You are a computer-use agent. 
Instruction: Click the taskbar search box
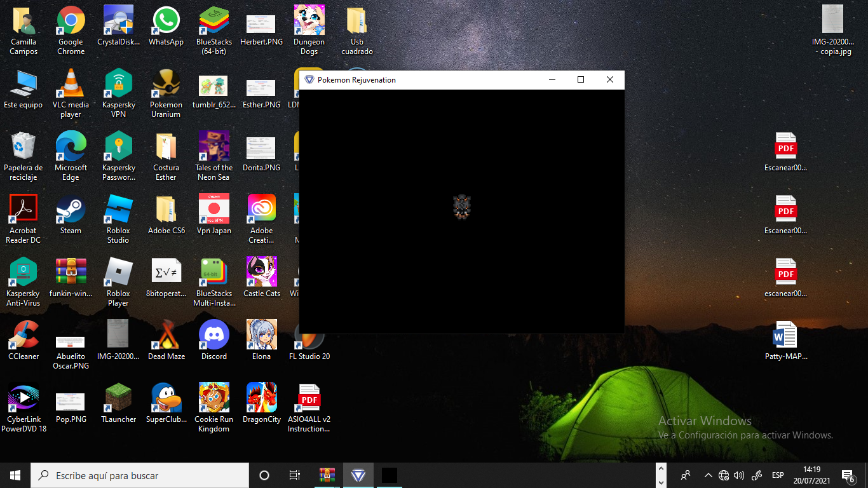[x=140, y=475]
